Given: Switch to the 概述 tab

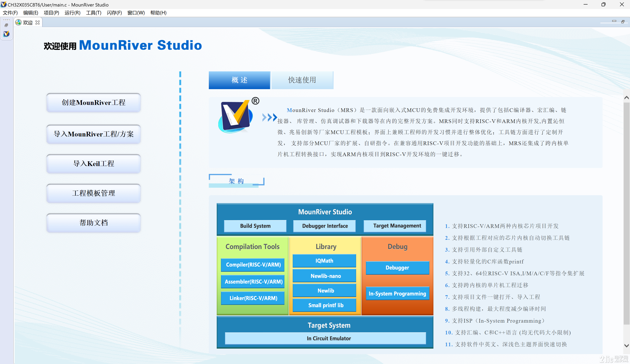Looking at the screenshot, I should [x=239, y=80].
